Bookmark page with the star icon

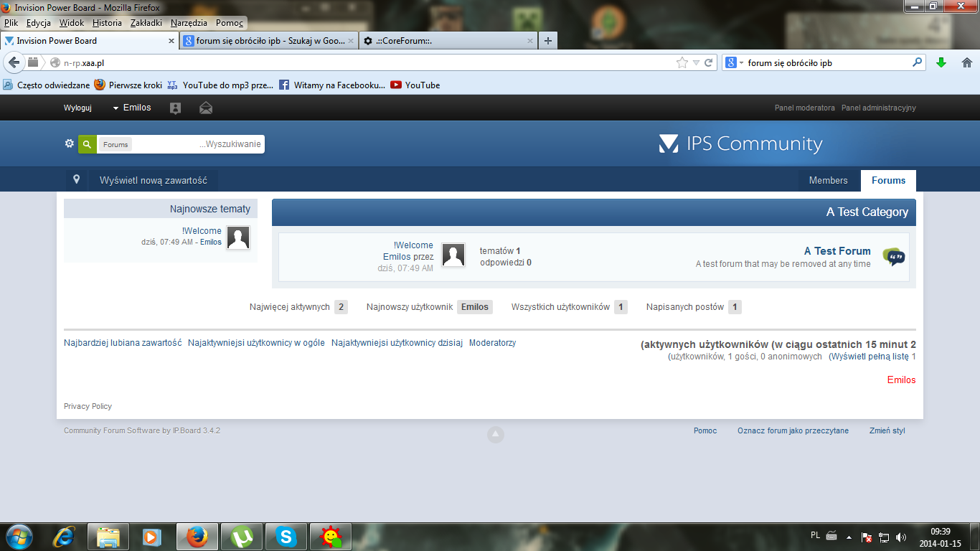(x=682, y=62)
